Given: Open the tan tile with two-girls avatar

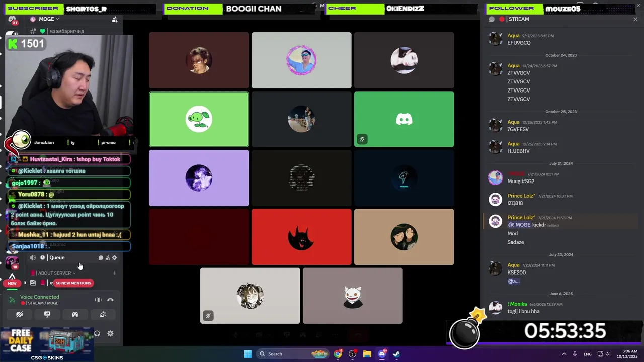Looking at the screenshot, I should (404, 237).
